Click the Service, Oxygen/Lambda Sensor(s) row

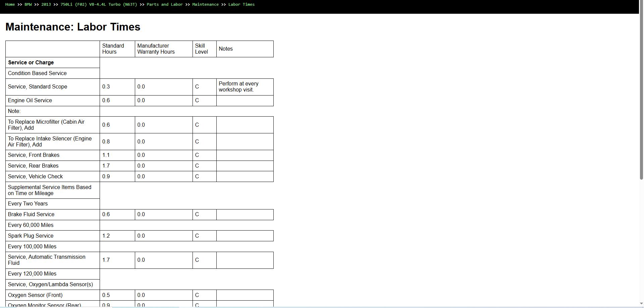(x=53, y=285)
